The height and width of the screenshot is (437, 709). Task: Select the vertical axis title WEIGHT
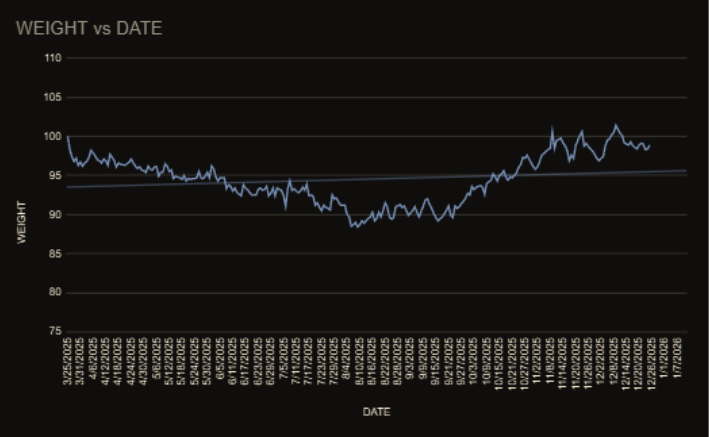pyautogui.click(x=21, y=222)
